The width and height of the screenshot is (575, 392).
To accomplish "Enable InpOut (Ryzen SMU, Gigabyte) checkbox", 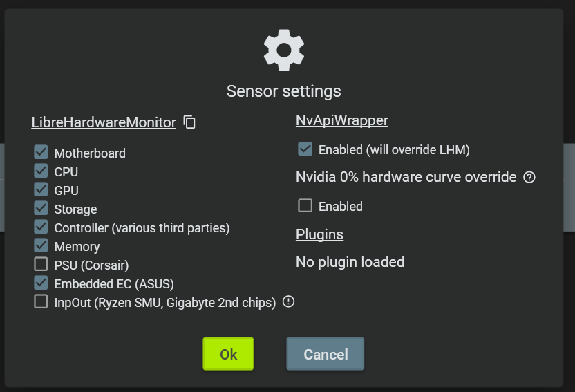I will point(41,301).
